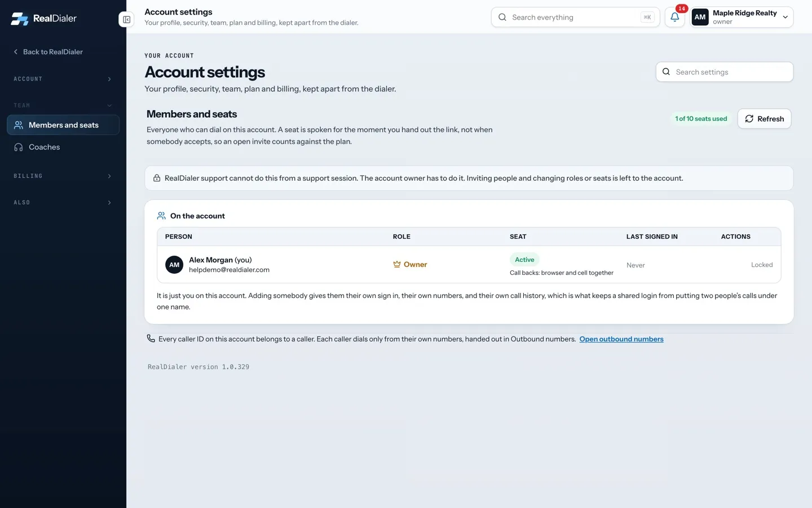Click the LAST SIGNED IN column header
This screenshot has width=812, height=508.
[652, 237]
